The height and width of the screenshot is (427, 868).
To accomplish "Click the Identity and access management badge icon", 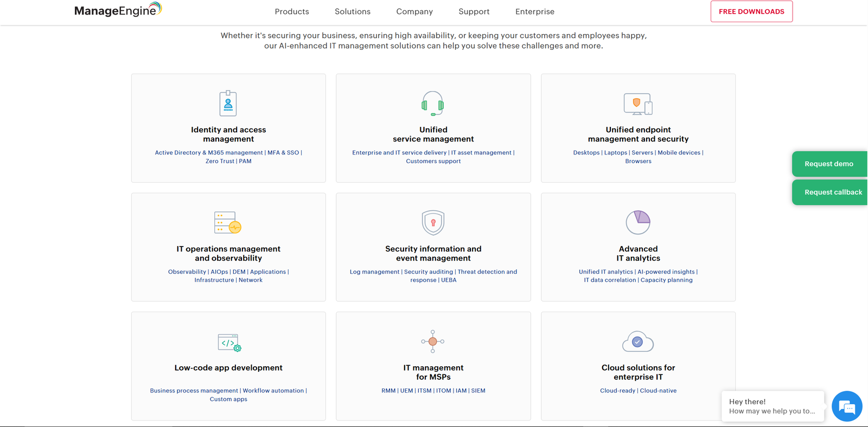I will click(x=228, y=103).
